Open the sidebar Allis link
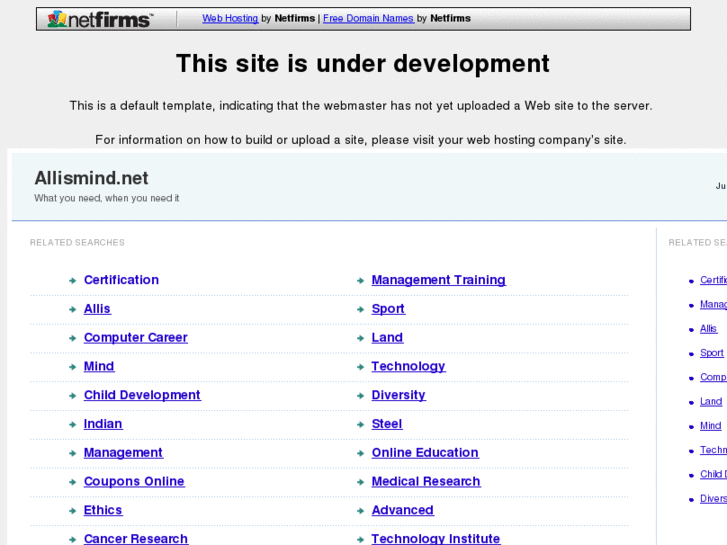727x545 pixels. (x=708, y=328)
